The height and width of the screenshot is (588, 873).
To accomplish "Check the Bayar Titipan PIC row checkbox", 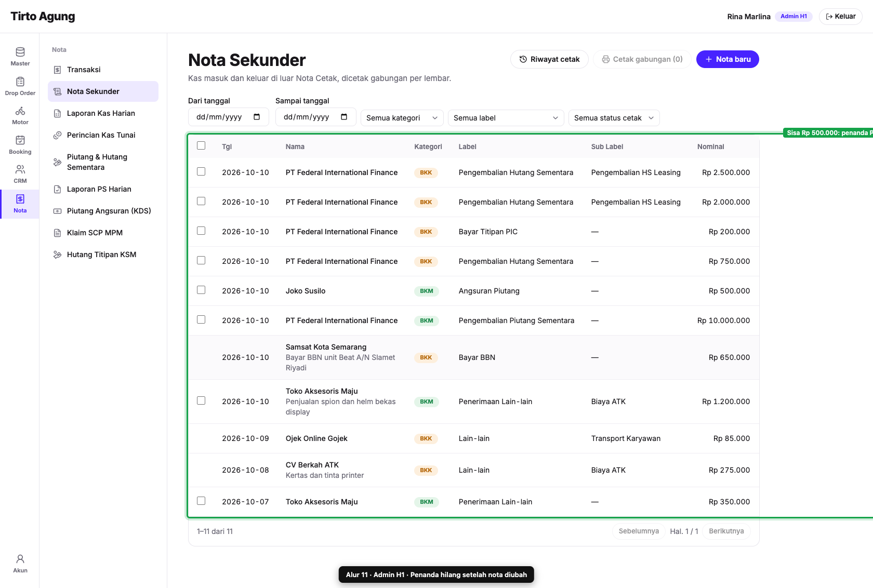I will pos(201,231).
